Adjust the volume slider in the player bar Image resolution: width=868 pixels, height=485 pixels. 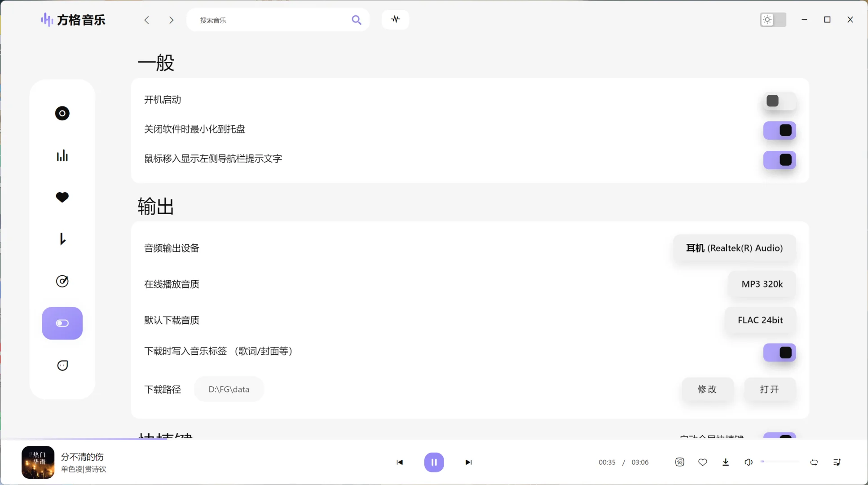[x=780, y=462]
